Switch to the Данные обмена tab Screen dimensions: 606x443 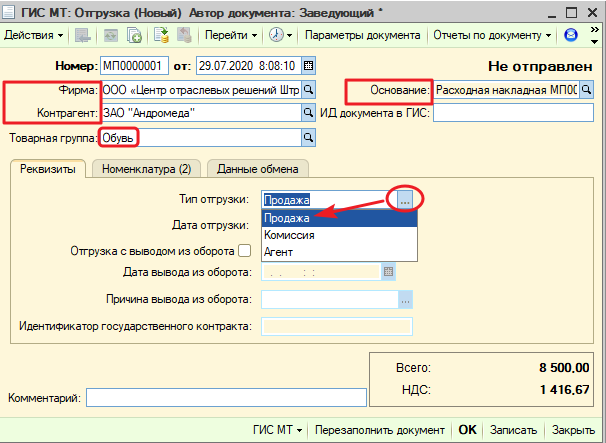pyautogui.click(x=258, y=169)
